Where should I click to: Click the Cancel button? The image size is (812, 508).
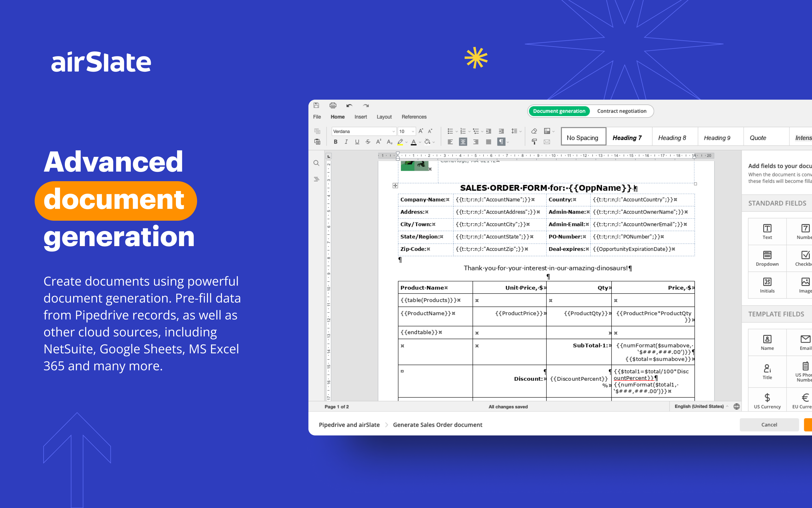(769, 425)
